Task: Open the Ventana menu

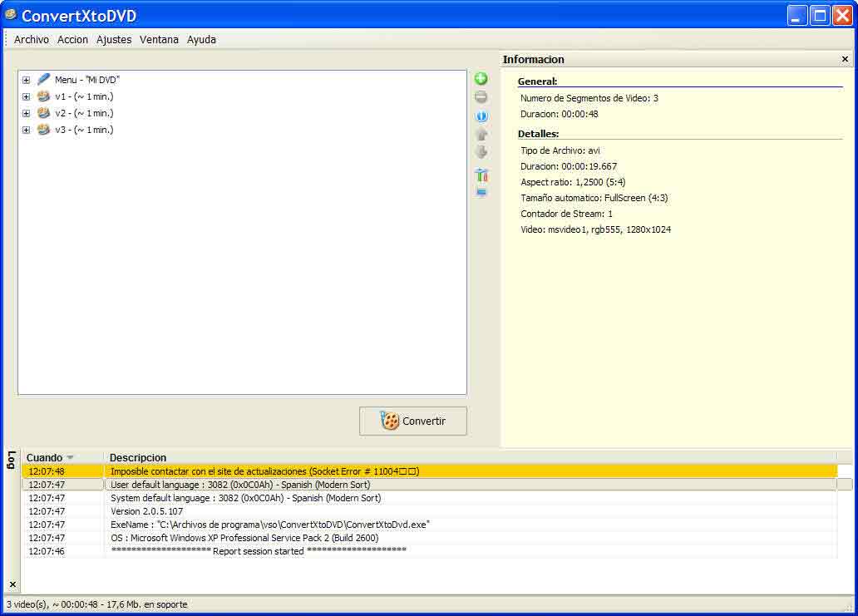Action: pos(160,39)
